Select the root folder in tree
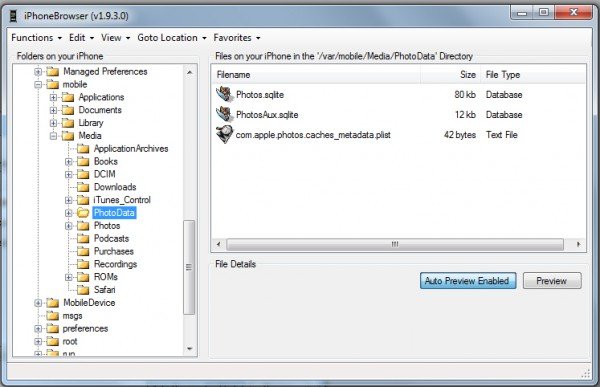This screenshot has height=387, width=600. click(x=70, y=341)
